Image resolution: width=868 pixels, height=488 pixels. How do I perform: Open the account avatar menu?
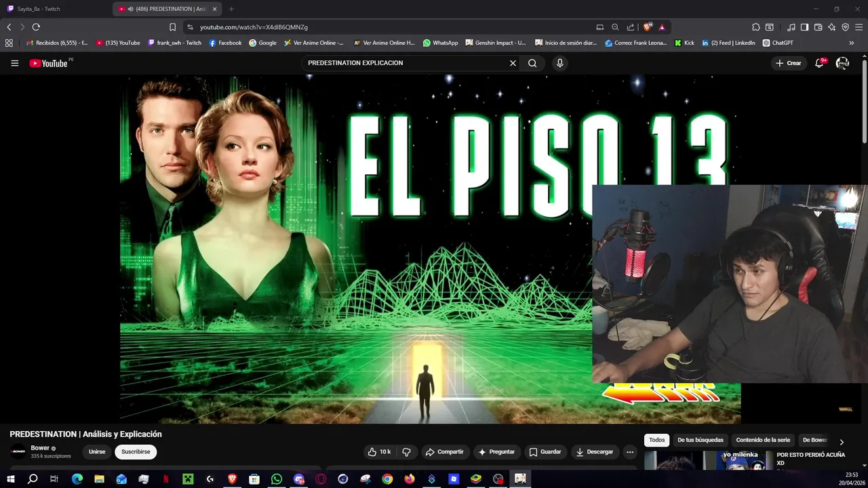[842, 63]
